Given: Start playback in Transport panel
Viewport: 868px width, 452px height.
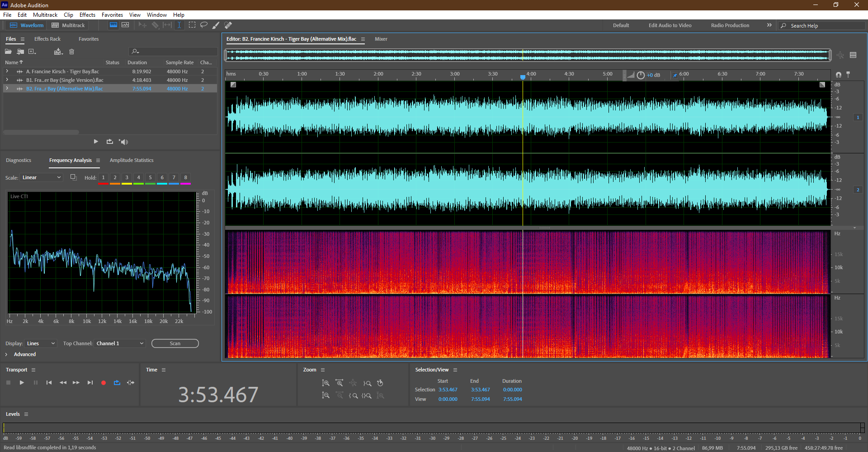Looking at the screenshot, I should [x=22, y=383].
